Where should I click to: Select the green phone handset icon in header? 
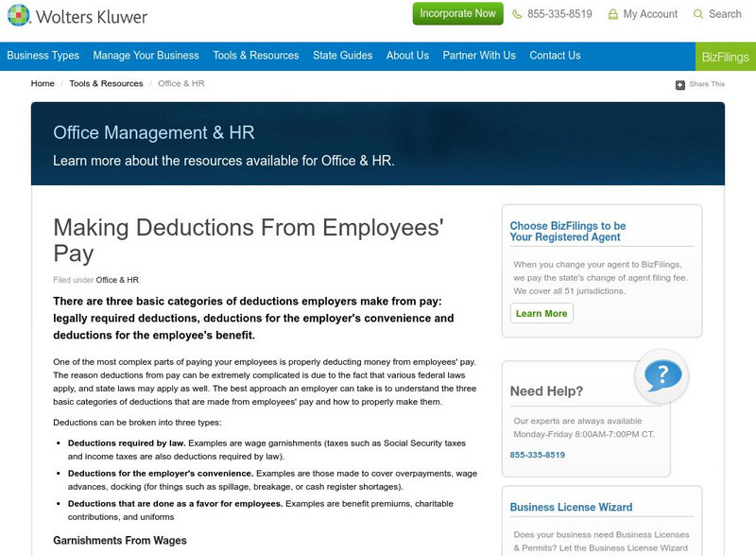click(x=515, y=14)
